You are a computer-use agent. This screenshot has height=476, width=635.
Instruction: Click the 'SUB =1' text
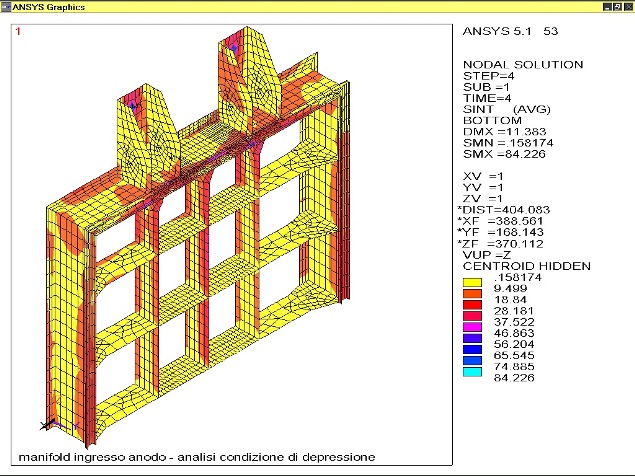coord(486,87)
